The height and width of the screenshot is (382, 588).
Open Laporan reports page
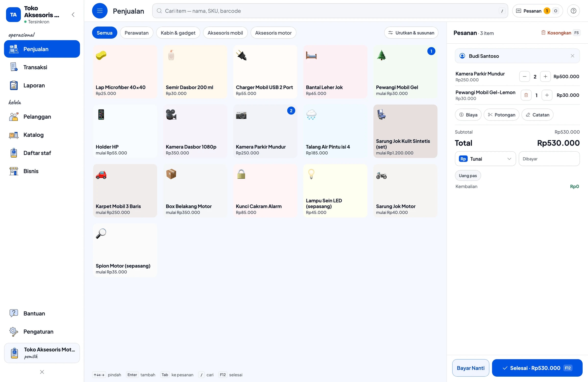pyautogui.click(x=42, y=86)
